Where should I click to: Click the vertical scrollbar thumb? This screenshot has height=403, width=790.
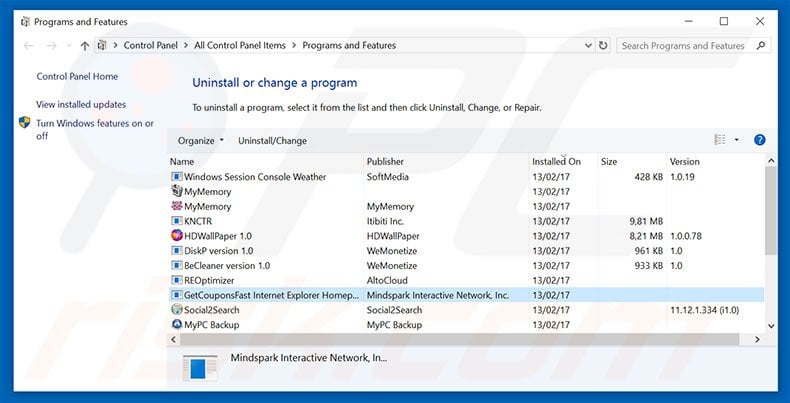(x=771, y=211)
